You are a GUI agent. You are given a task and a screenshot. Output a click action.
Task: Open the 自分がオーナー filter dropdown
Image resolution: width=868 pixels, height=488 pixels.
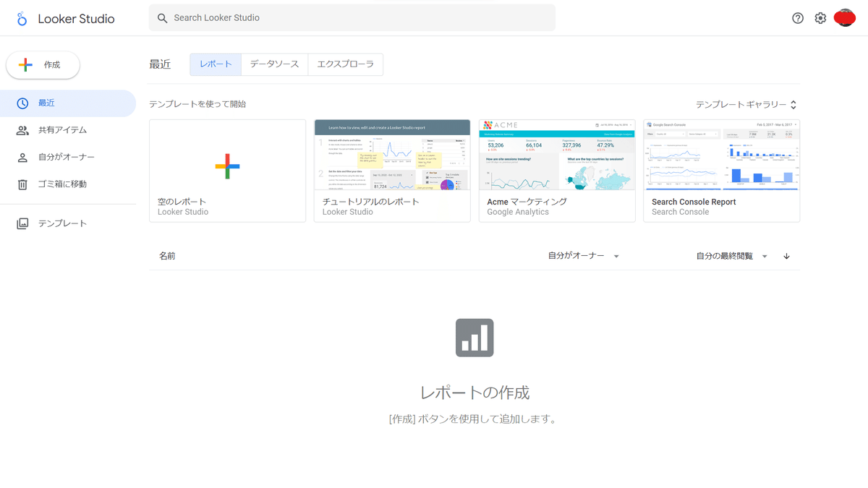(x=584, y=256)
